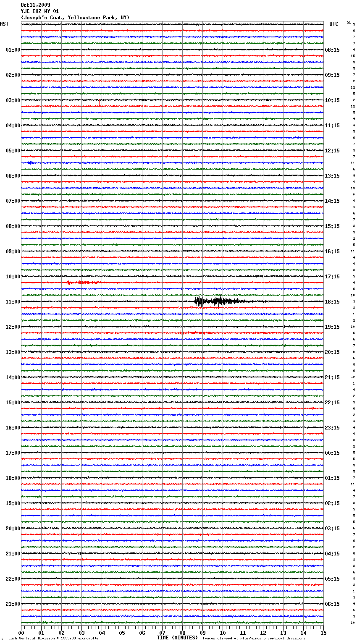The width and height of the screenshot is (357, 644).
Task: Select the 07:00 MST time label
Action: [13, 201]
